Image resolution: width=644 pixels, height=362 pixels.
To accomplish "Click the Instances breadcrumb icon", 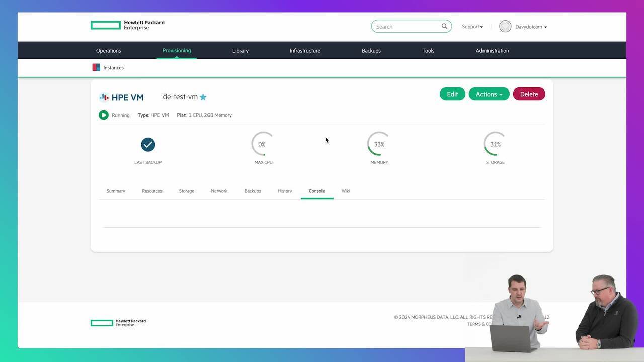I will [x=96, y=67].
